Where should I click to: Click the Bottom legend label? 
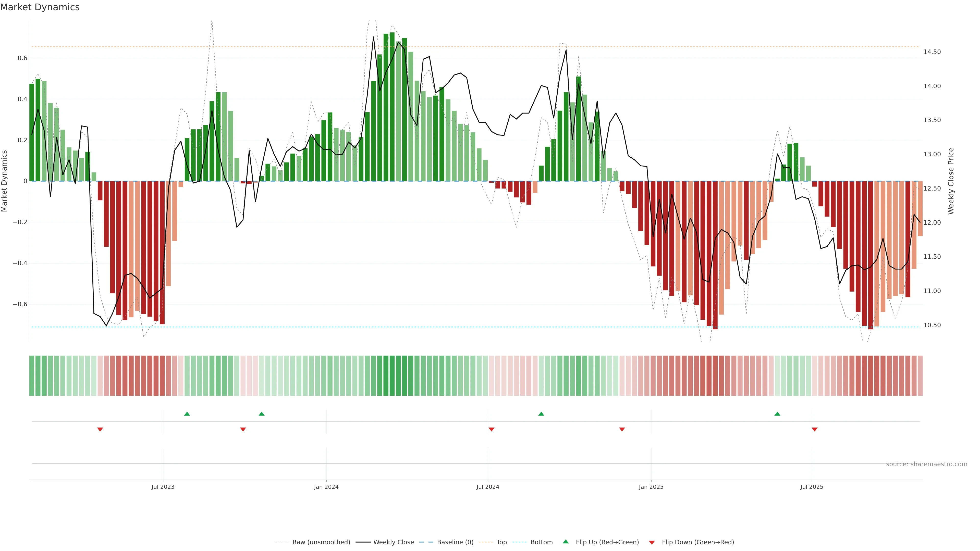click(541, 542)
